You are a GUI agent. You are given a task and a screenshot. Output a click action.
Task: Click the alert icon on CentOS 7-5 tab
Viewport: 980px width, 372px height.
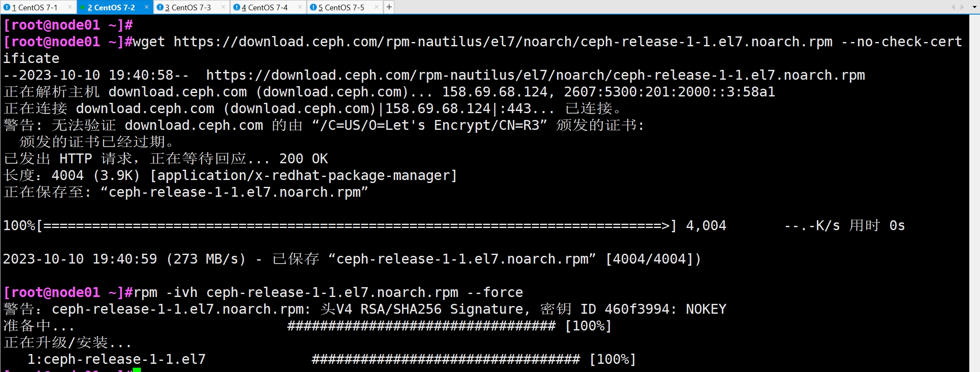pos(313,7)
